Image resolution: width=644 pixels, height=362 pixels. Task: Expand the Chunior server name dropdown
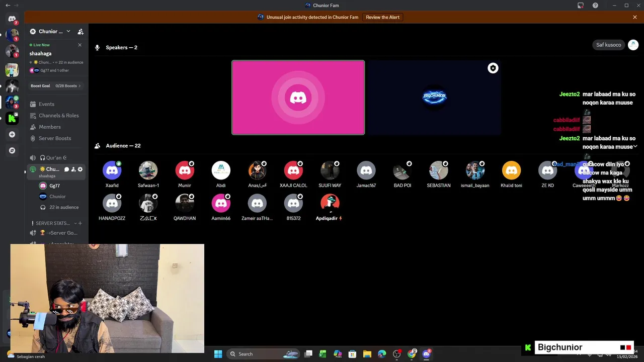click(68, 31)
